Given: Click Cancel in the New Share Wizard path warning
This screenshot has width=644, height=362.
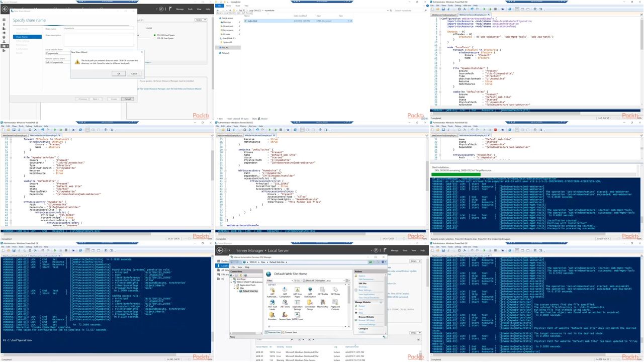Looking at the screenshot, I should point(134,73).
